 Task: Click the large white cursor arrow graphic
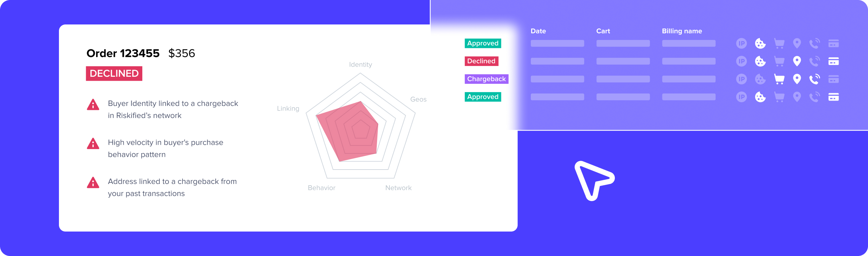click(594, 181)
